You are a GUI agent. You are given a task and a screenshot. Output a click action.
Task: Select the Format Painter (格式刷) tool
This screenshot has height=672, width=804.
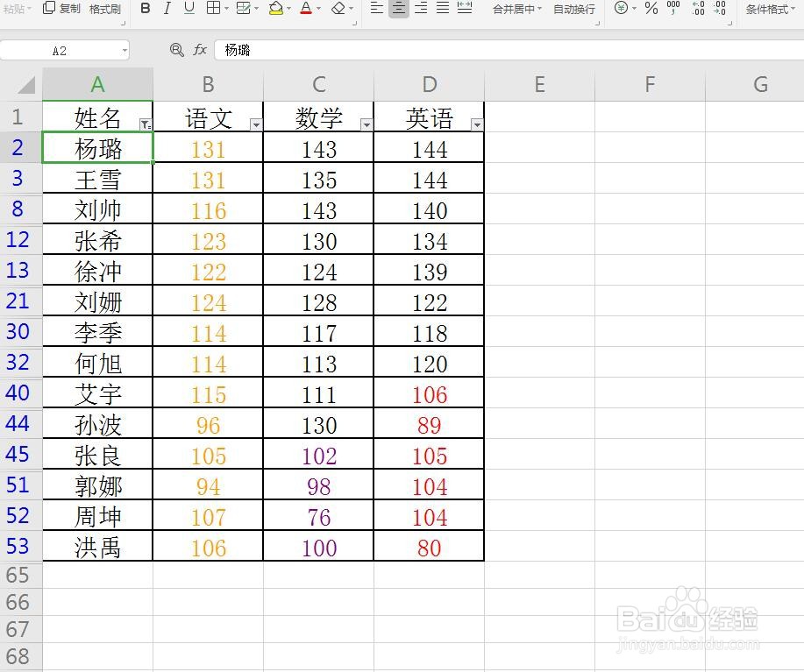pyautogui.click(x=105, y=11)
